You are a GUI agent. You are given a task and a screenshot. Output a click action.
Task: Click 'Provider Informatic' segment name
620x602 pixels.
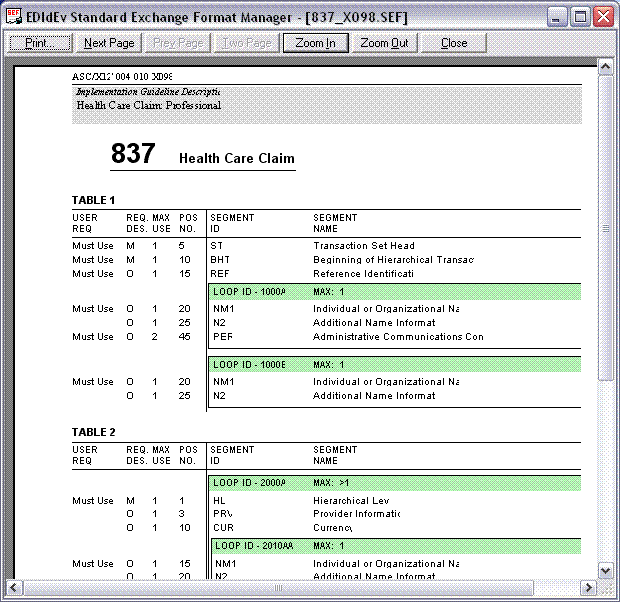(x=357, y=514)
